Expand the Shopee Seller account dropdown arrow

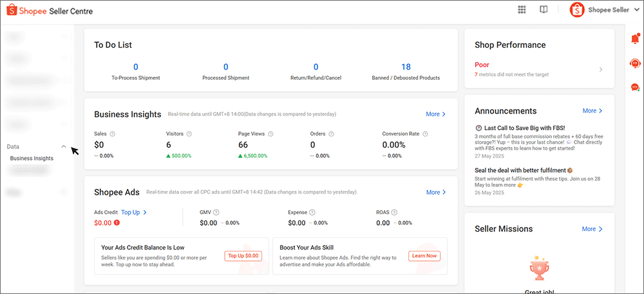pos(637,10)
